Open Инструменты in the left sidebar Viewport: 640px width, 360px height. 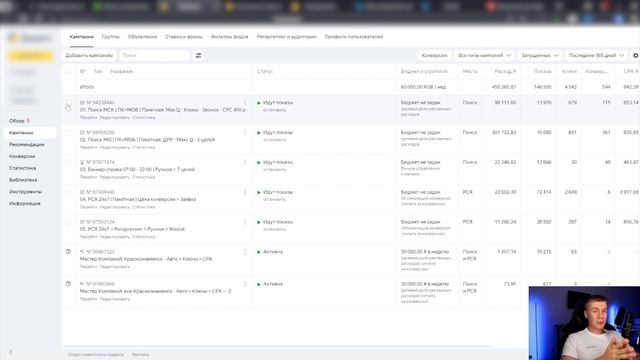(x=25, y=192)
